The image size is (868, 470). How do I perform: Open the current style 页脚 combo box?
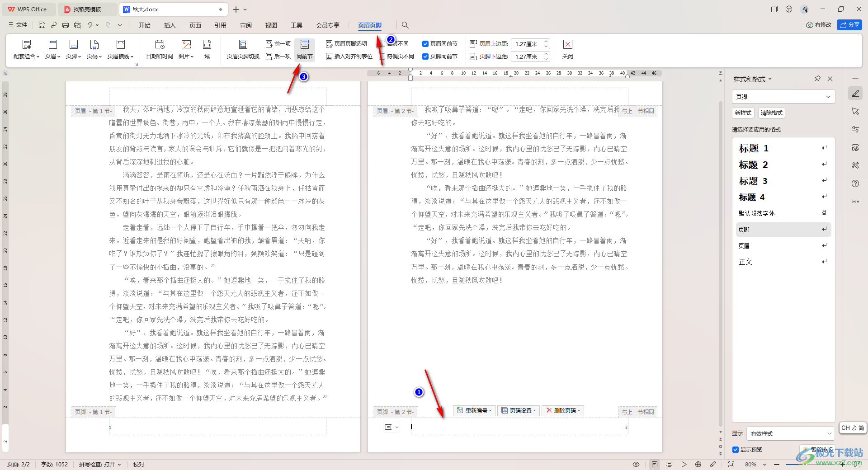pyautogui.click(x=783, y=97)
